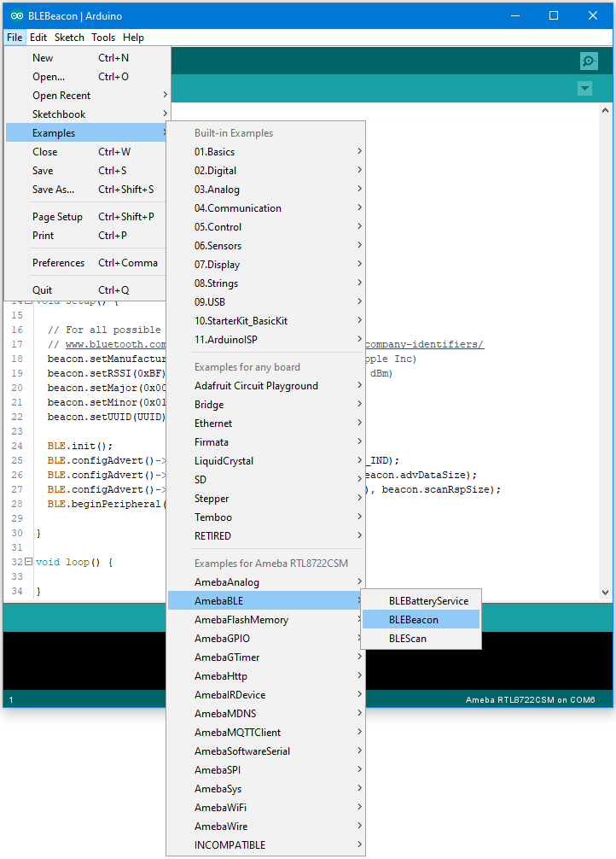
Task: Open the Help menu
Action: click(133, 38)
